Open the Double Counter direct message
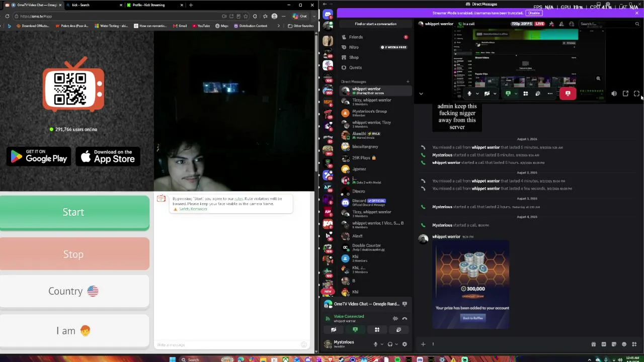The width and height of the screenshot is (644, 362). (x=375, y=247)
